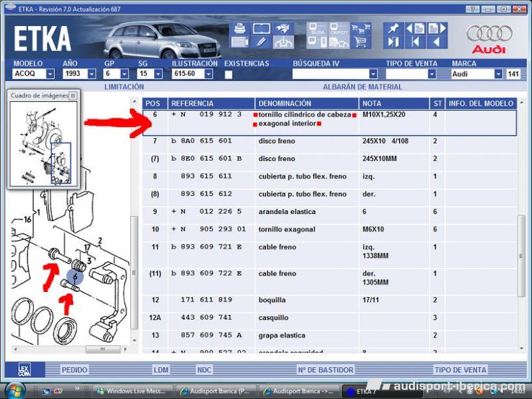Open the TIPO DE VENTA dropdown at top
Viewport: 532px width, 399px height.
click(432, 74)
